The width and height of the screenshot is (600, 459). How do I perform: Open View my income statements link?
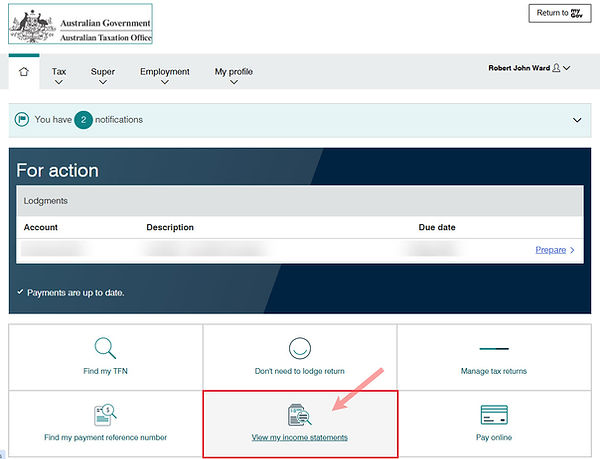pos(300,437)
